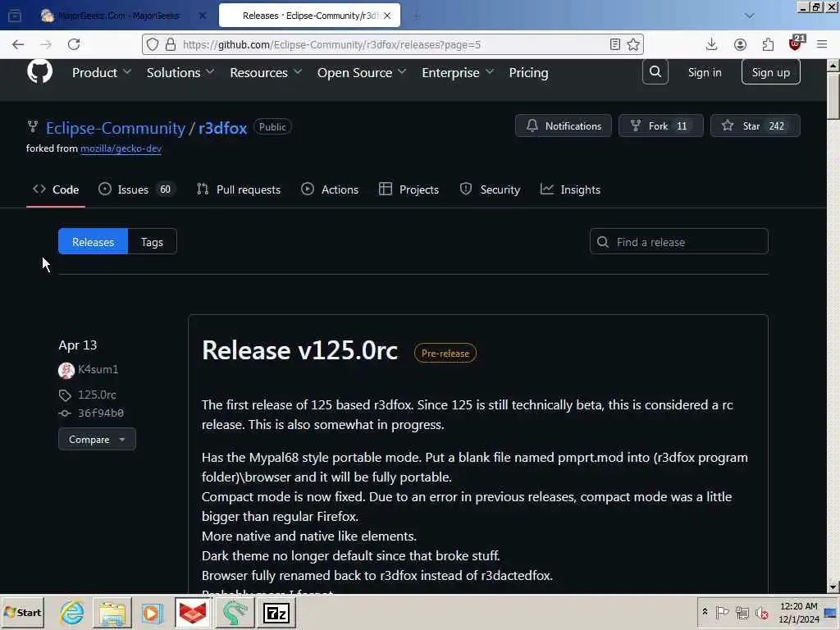Viewport: 840px width, 630px height.
Task: Open the account profile icon
Action: coord(740,44)
